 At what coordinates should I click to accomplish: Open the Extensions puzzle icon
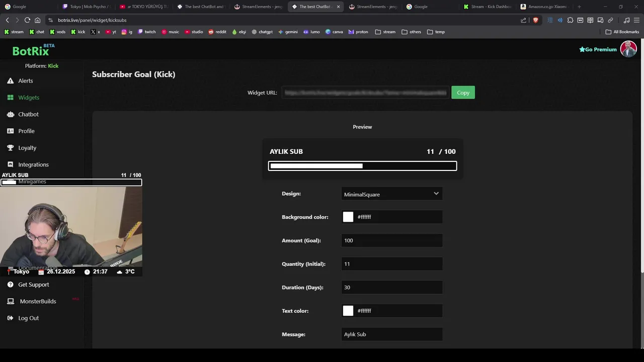(x=570, y=20)
